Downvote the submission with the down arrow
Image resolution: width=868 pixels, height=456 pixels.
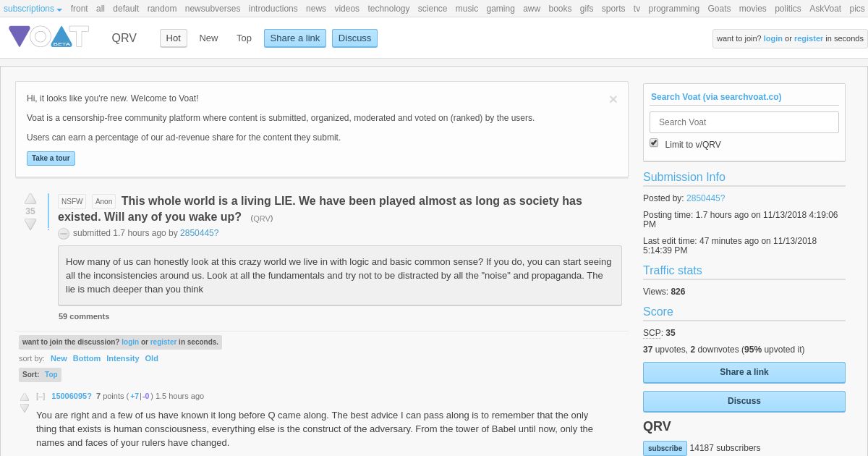tap(30, 224)
